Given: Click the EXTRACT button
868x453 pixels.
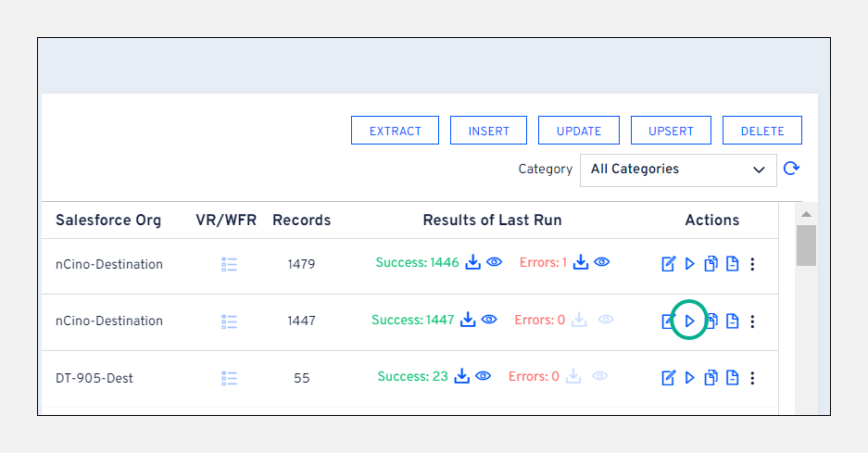Looking at the screenshot, I should pyautogui.click(x=395, y=131).
